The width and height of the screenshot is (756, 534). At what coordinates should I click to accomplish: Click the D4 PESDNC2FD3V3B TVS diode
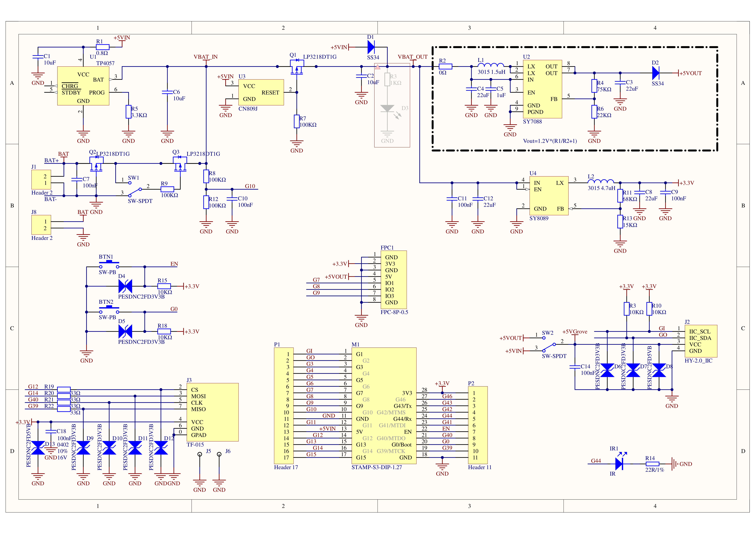(125, 286)
